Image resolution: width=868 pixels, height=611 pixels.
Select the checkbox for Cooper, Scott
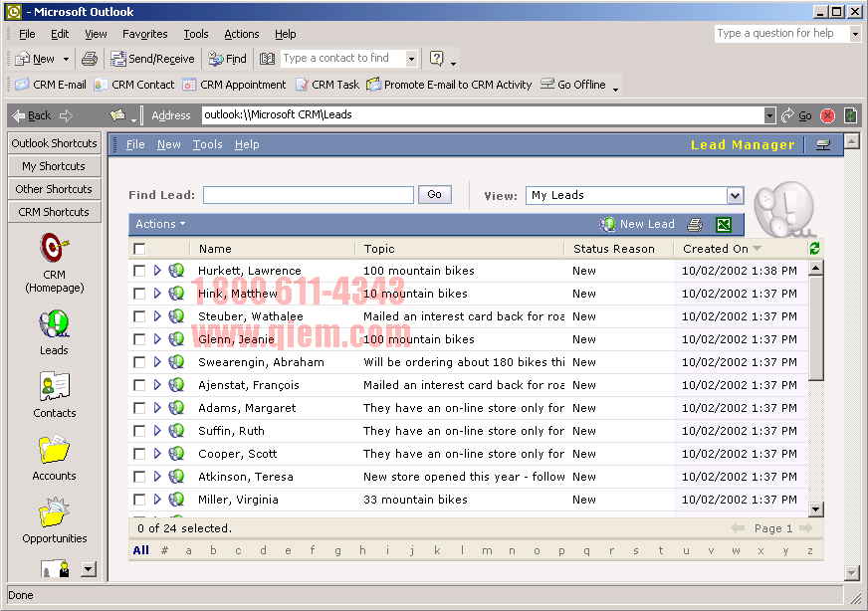[139, 454]
